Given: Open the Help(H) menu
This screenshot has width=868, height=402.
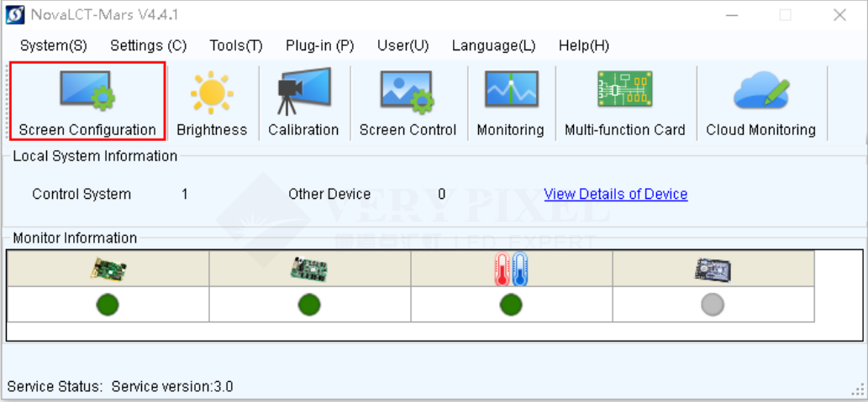Looking at the screenshot, I should (584, 46).
